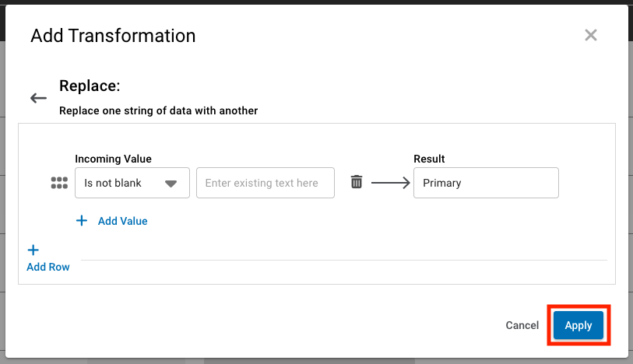The height and width of the screenshot is (364, 633).
Task: Click the Result field containing Primary
Action: tap(486, 183)
